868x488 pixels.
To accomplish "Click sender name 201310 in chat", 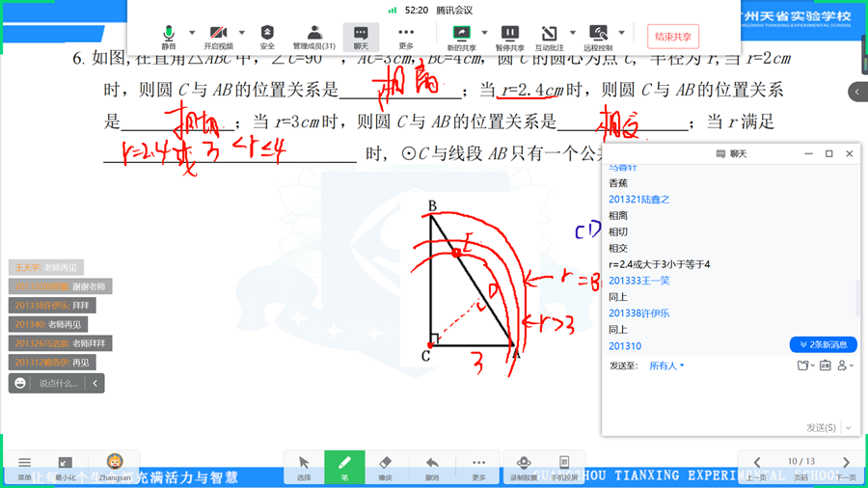I will [x=625, y=346].
